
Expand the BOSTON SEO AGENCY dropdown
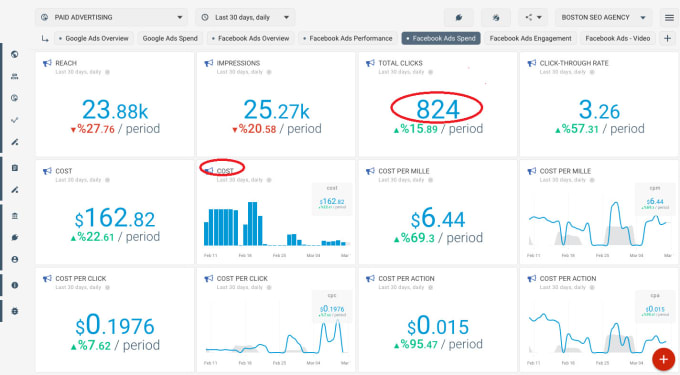(604, 18)
